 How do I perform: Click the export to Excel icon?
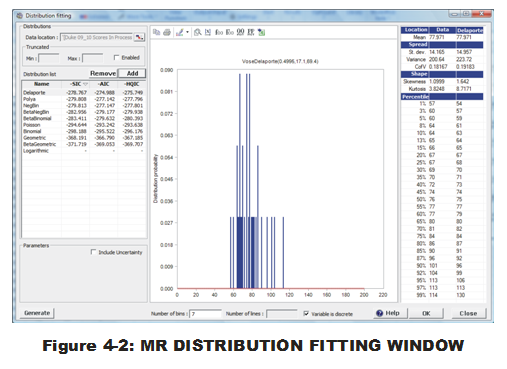pyautogui.click(x=261, y=33)
